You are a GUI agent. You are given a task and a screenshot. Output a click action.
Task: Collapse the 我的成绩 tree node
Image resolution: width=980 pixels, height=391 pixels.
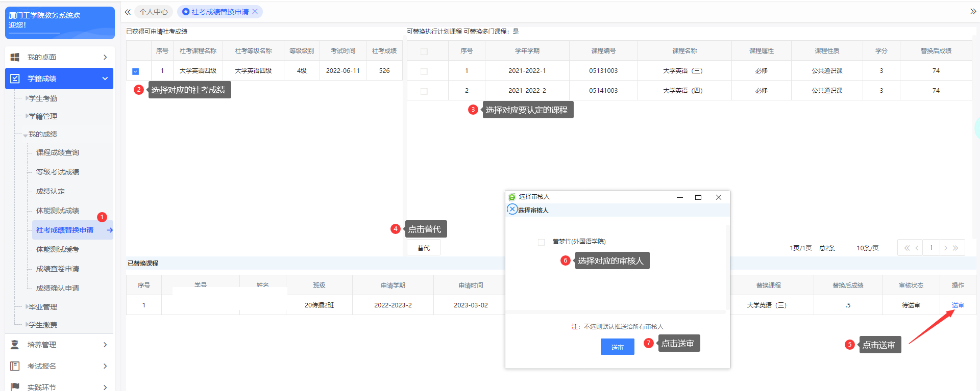[x=26, y=135]
